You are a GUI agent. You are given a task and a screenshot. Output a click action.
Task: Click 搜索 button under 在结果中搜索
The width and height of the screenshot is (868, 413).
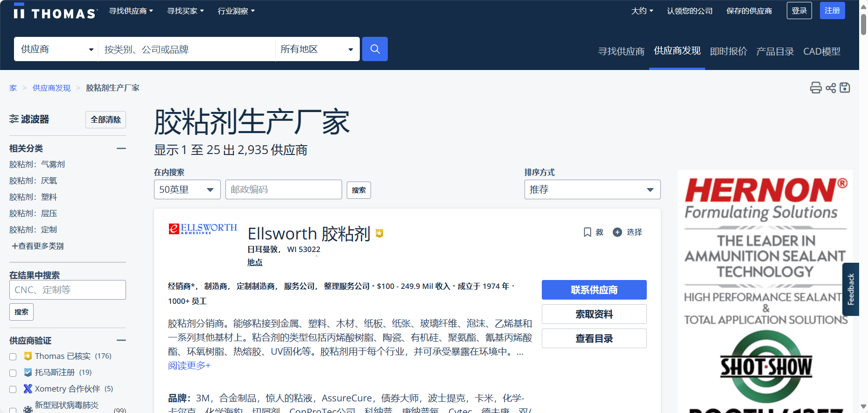click(x=21, y=312)
